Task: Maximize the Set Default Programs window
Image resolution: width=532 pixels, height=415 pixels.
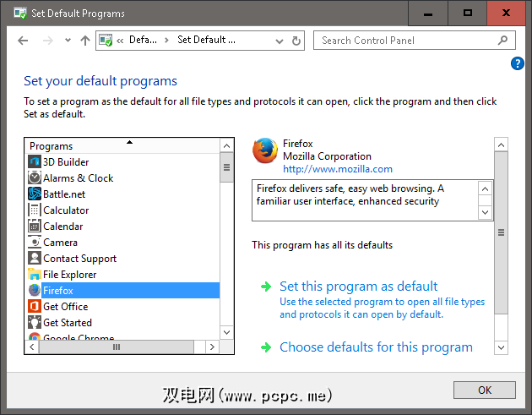Action: point(468,14)
